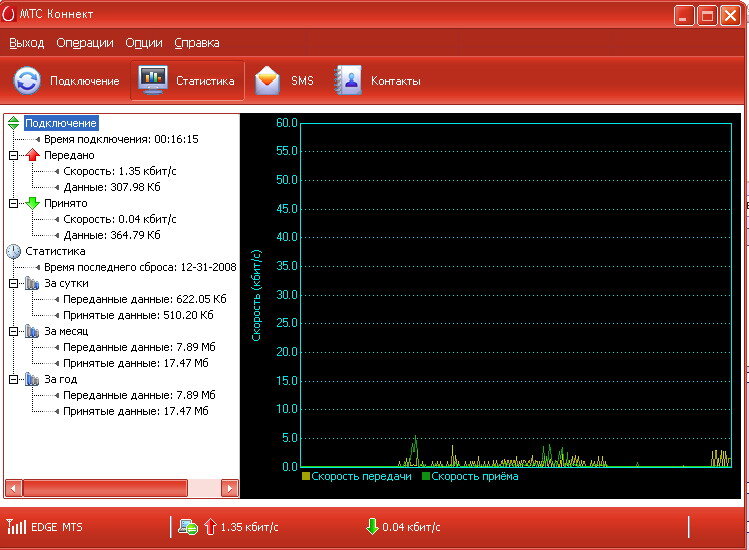The image size is (749, 550).
Task: Click 'Данные: 307.98 Кб' row
Action: point(112,187)
